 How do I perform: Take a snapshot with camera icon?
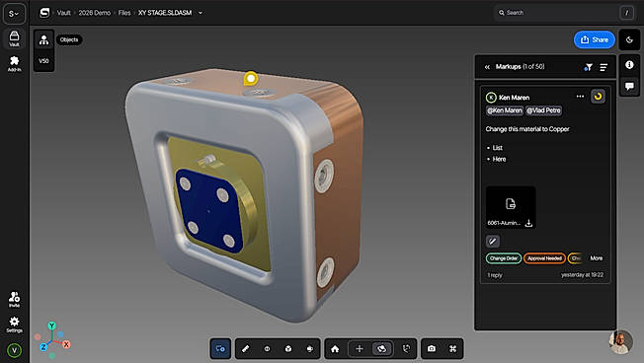click(x=432, y=348)
